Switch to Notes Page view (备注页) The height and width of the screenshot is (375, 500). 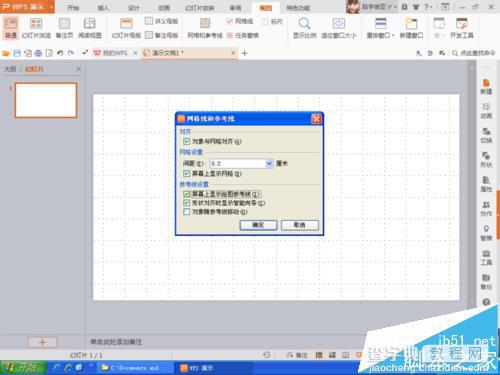pos(64,28)
